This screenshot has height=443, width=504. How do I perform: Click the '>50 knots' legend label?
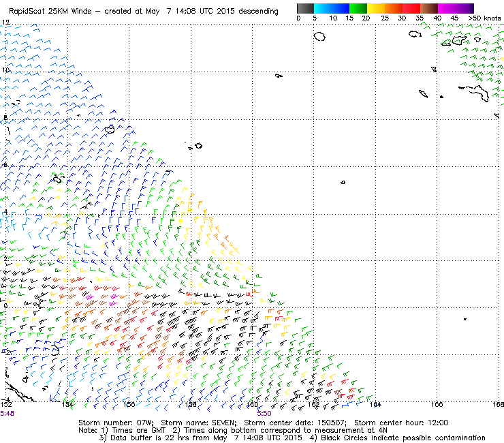[484, 18]
